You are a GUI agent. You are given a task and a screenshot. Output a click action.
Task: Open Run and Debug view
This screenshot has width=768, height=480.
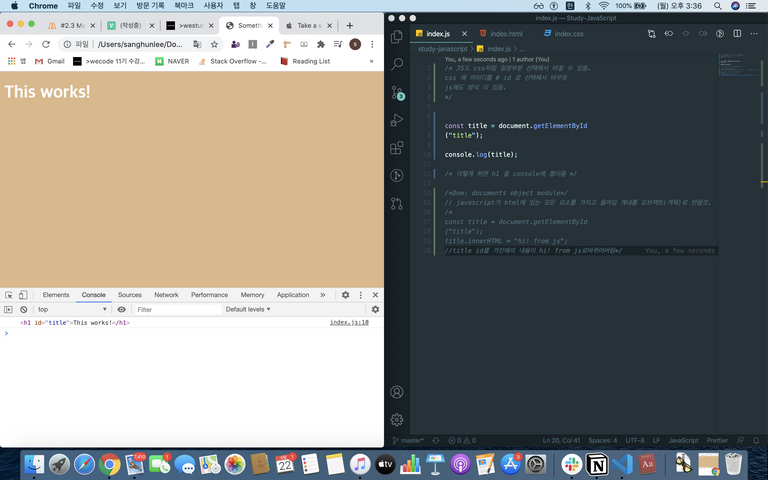(x=397, y=120)
